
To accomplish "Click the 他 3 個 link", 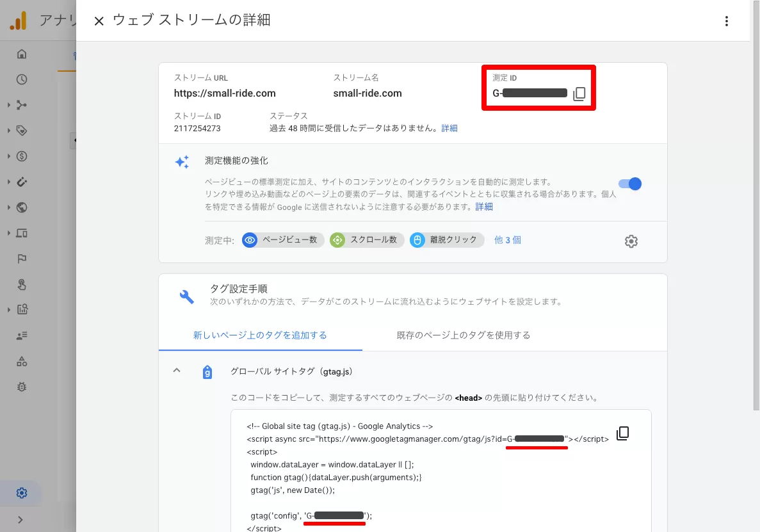I will coord(508,240).
